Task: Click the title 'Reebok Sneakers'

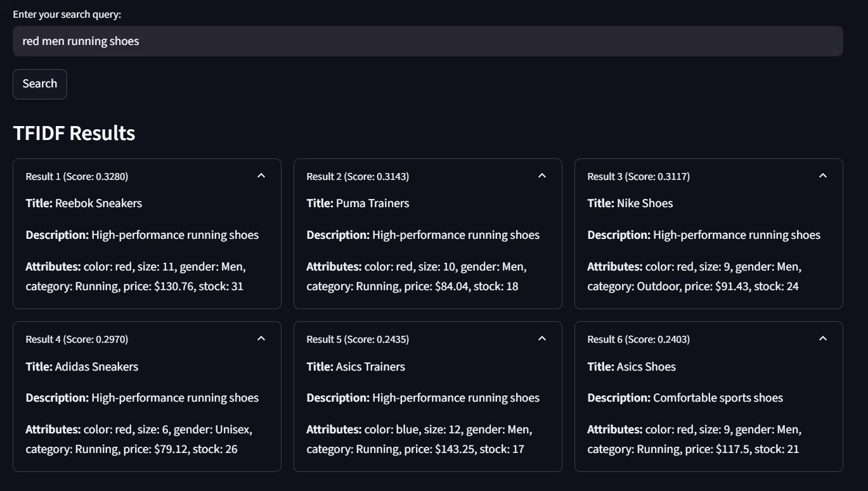Action: point(98,203)
